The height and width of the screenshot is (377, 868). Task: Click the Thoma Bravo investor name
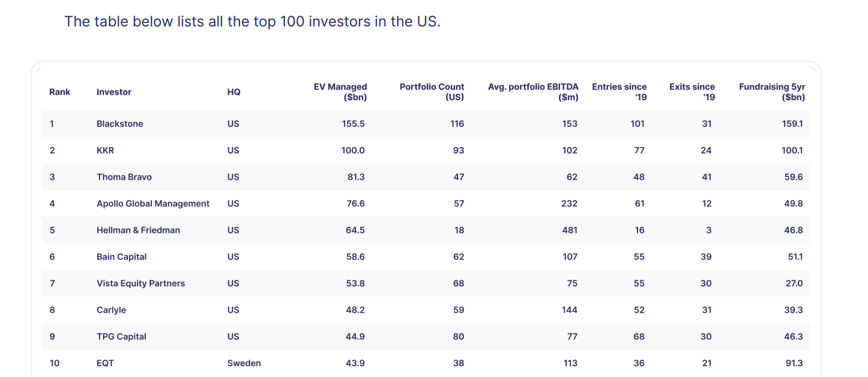(x=124, y=177)
